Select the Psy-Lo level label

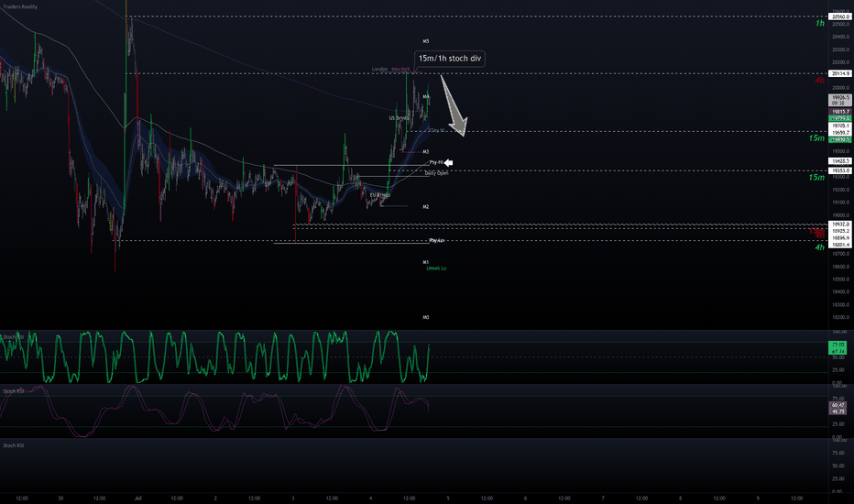point(436,240)
